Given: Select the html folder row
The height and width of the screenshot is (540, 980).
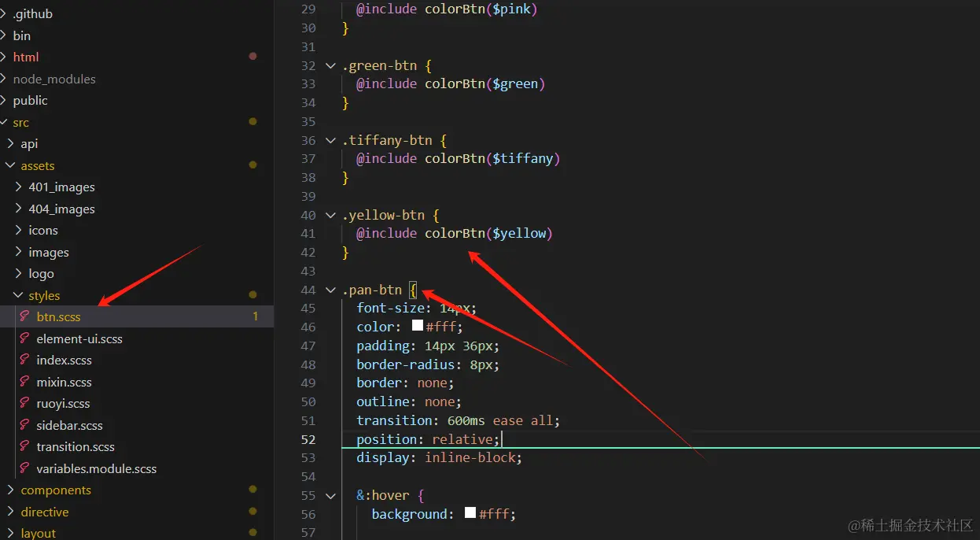Looking at the screenshot, I should (137, 57).
